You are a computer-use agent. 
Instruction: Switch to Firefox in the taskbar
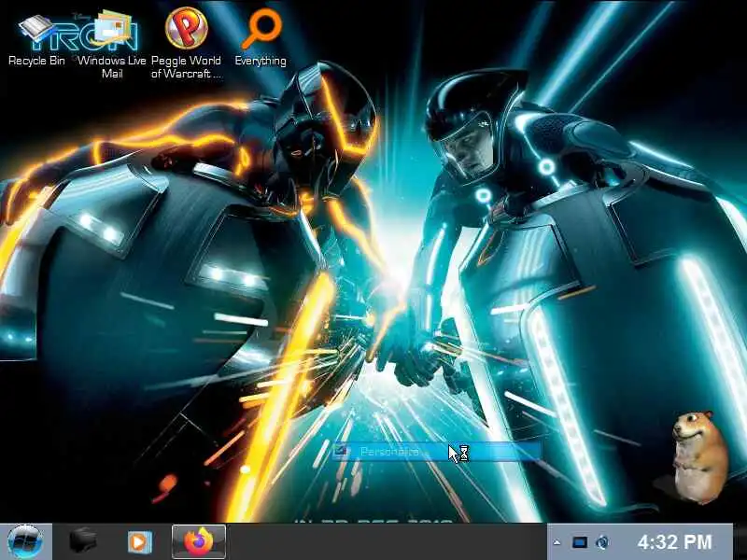(199, 541)
